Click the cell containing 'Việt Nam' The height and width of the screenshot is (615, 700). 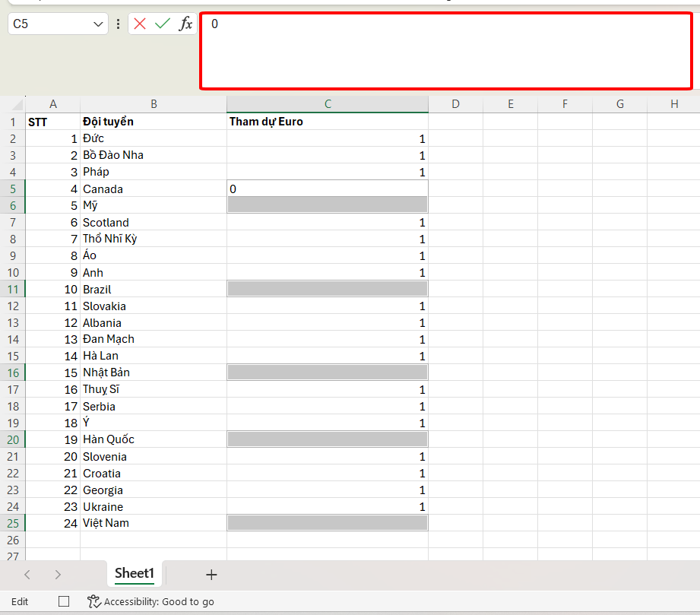[154, 524]
